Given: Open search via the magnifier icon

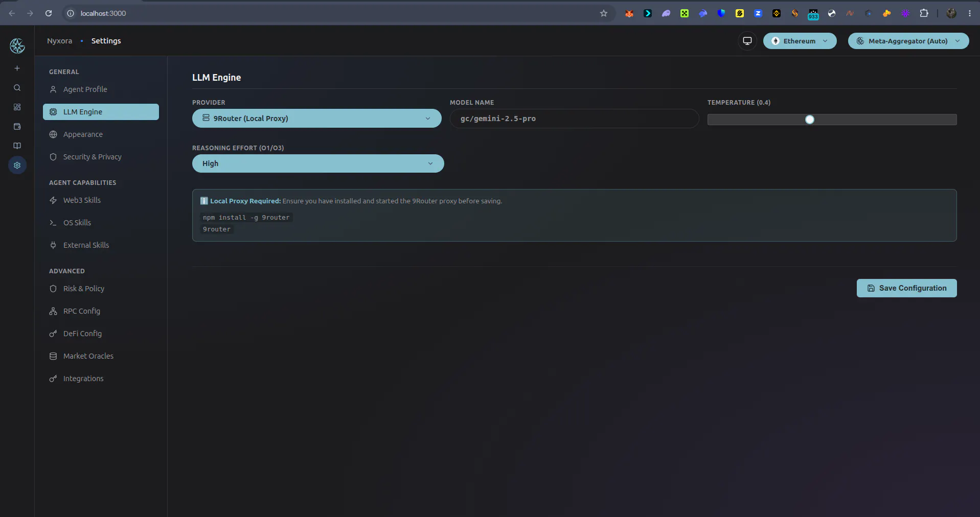Looking at the screenshot, I should 17,88.
